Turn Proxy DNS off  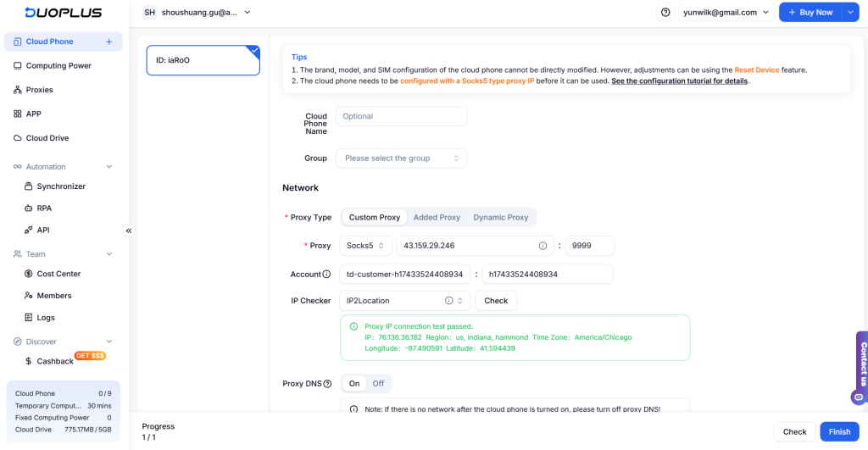click(x=378, y=384)
